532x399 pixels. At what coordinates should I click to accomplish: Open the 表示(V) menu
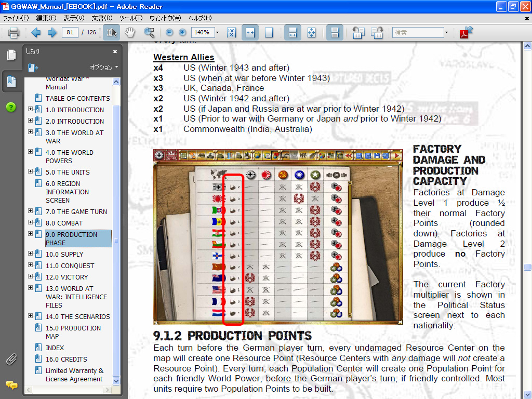pos(74,18)
